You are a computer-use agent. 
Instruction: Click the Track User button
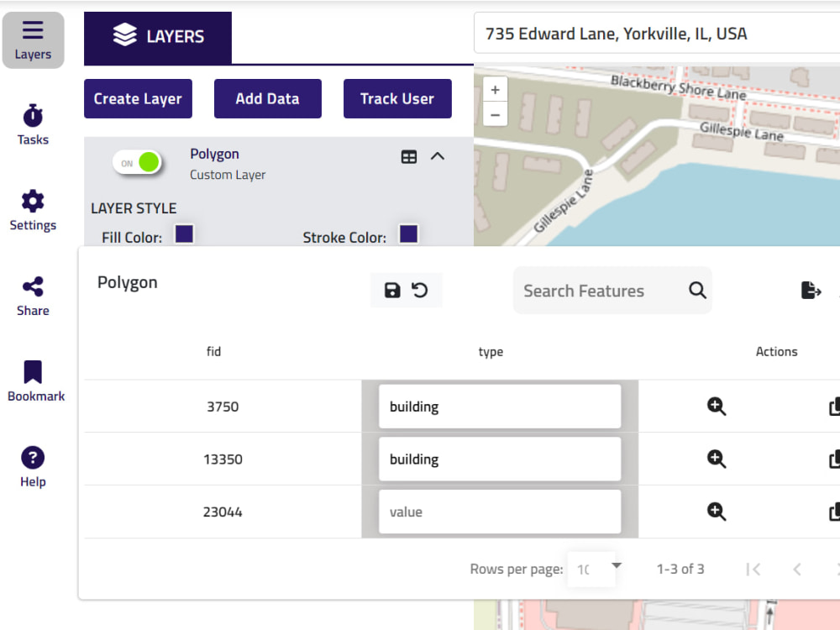click(397, 98)
